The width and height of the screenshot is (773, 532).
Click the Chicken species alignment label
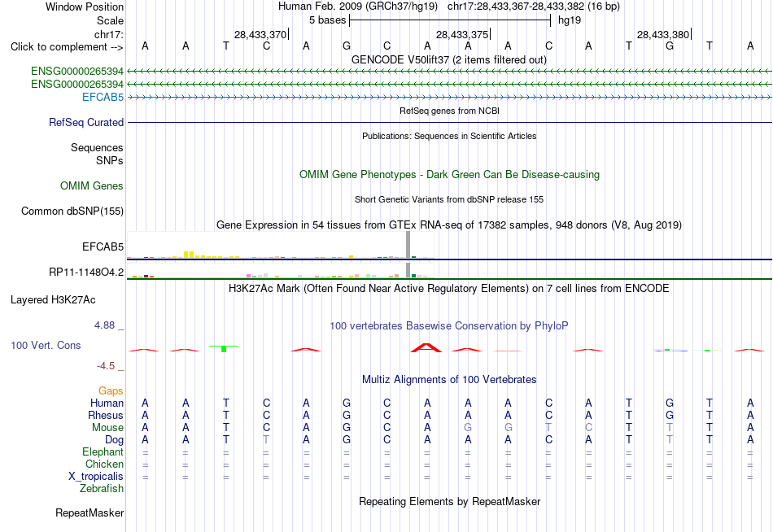tap(104, 464)
